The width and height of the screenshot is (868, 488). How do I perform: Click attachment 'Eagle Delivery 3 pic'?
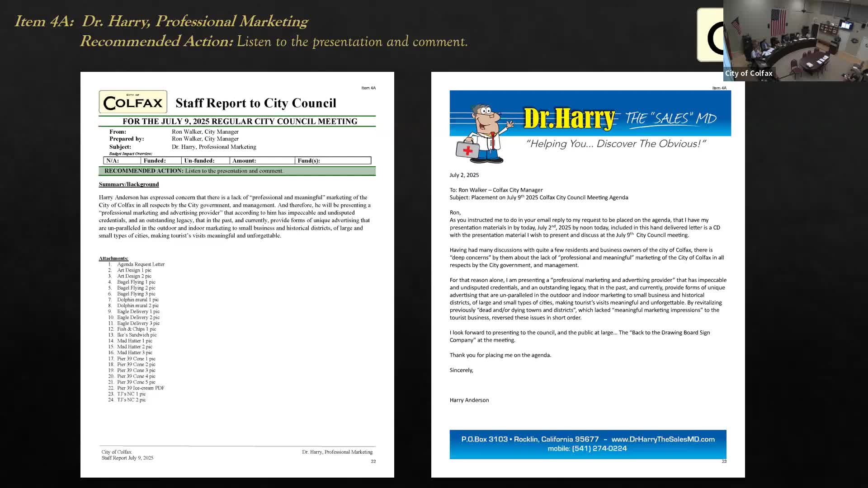[x=138, y=323]
